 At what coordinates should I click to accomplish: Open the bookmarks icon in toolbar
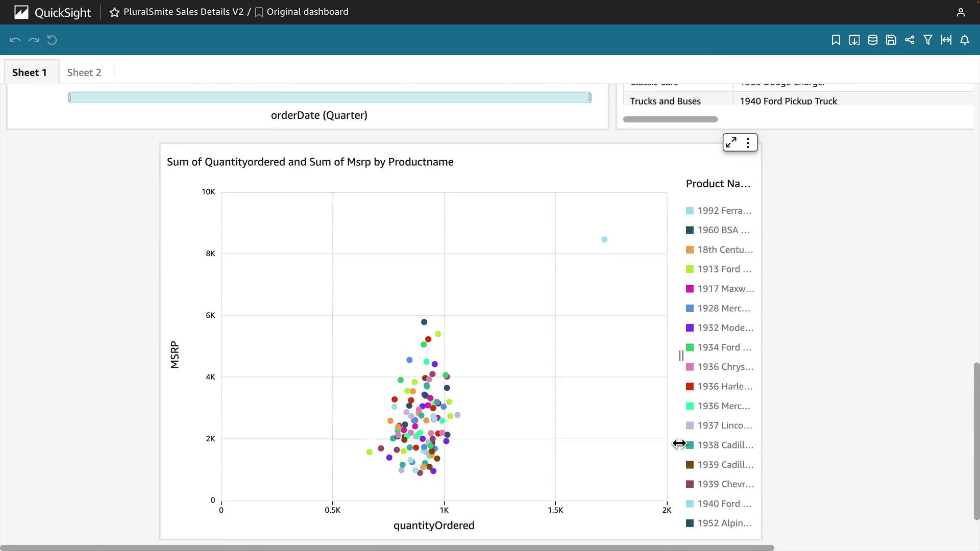point(836,40)
